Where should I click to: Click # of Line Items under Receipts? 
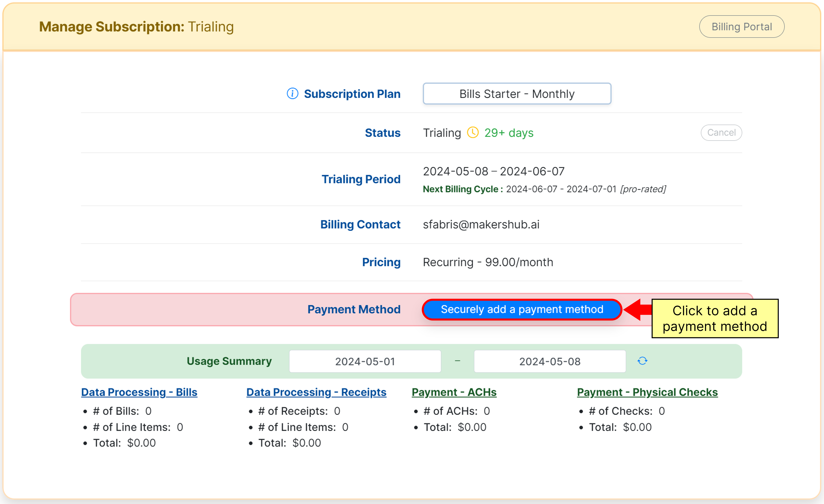[303, 427]
